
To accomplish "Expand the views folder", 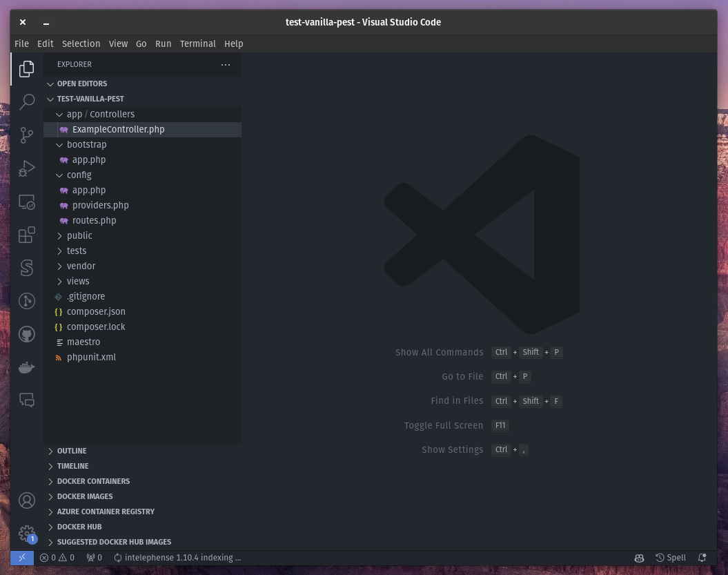I will pyautogui.click(x=143, y=282).
